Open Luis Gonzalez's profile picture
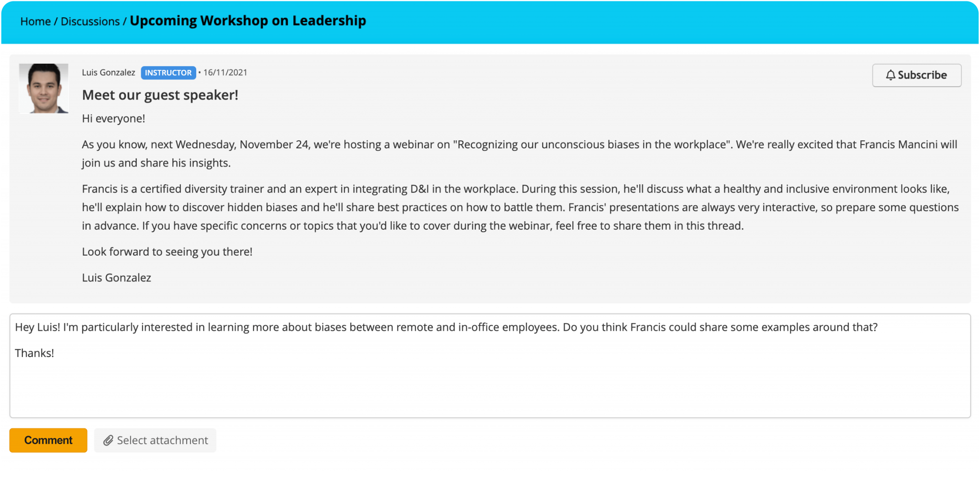980x482 pixels. 45,88
